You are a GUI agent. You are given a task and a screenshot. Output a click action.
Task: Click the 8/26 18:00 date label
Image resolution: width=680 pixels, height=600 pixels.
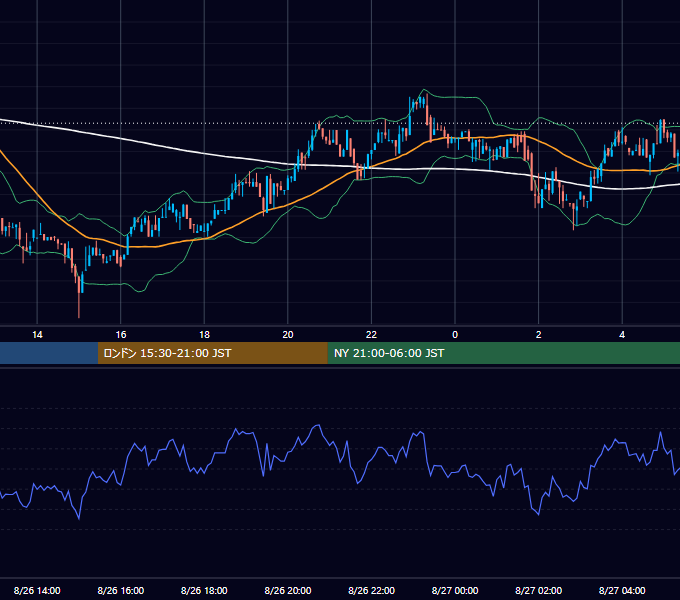[204, 590]
